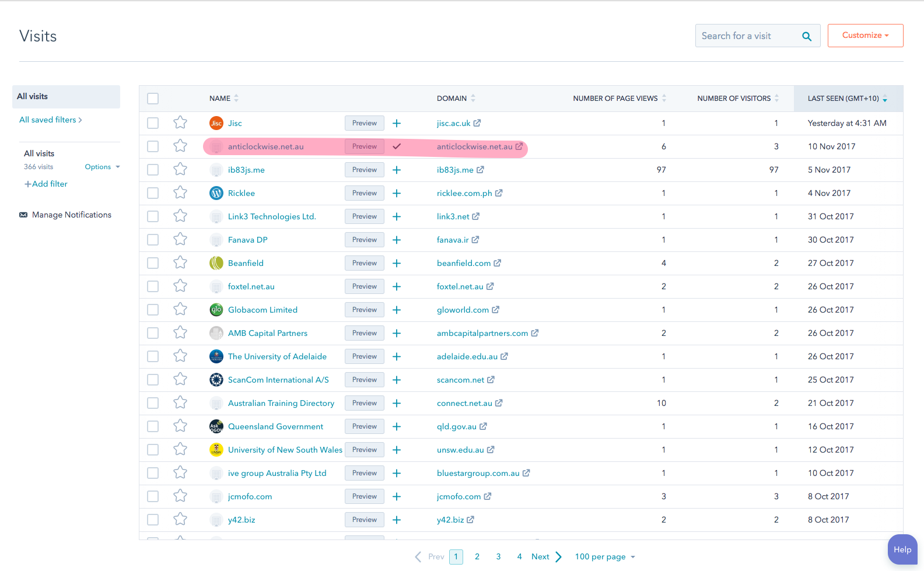The width and height of the screenshot is (924, 571).
Task: Click the Search for a visit field
Action: (x=747, y=36)
